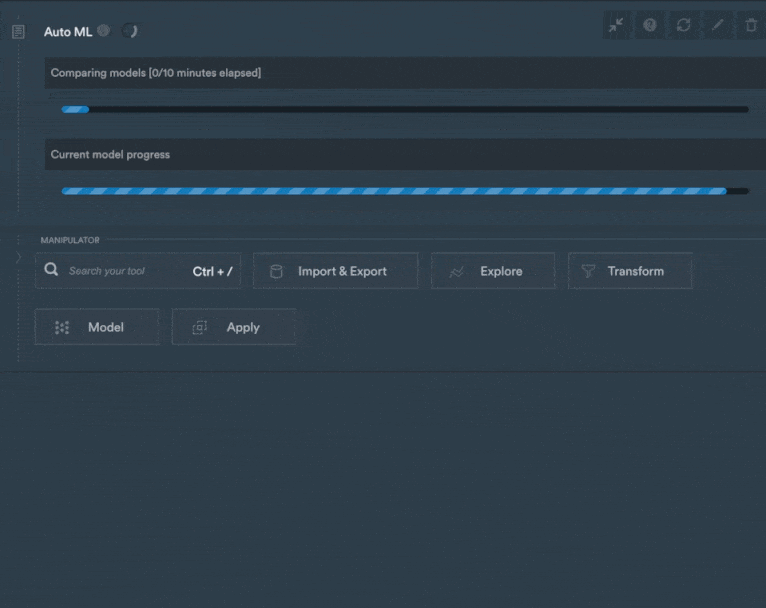Click the document icon left of Auto ML

(18, 32)
